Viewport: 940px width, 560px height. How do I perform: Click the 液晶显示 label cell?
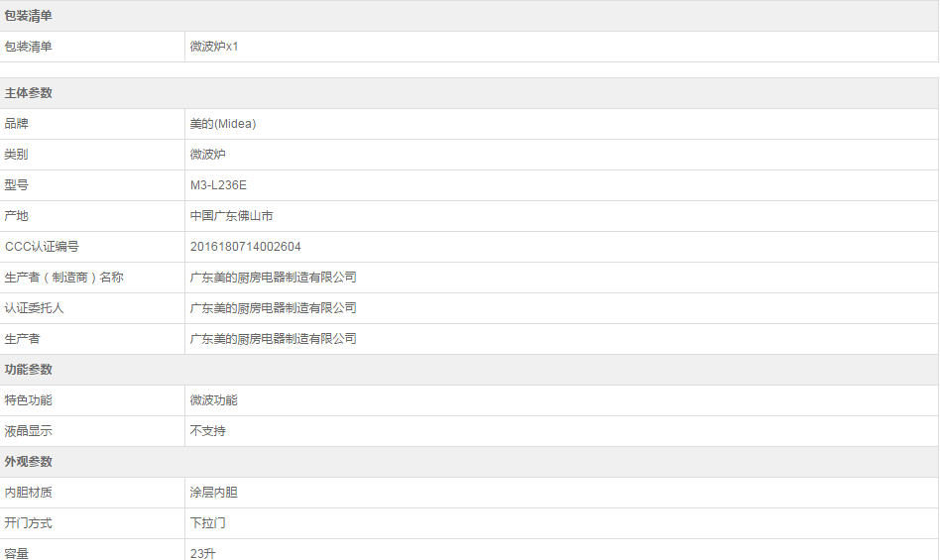pos(92,431)
